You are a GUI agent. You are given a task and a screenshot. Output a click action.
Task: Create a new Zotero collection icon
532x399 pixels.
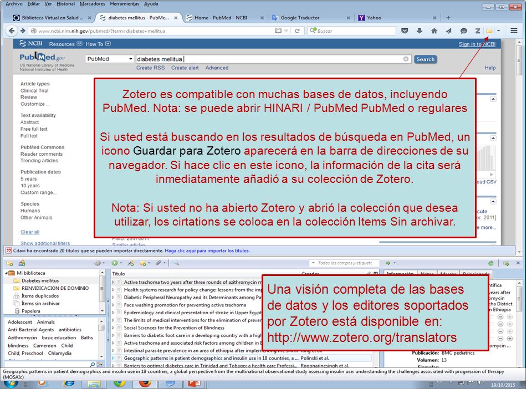(x=10, y=263)
